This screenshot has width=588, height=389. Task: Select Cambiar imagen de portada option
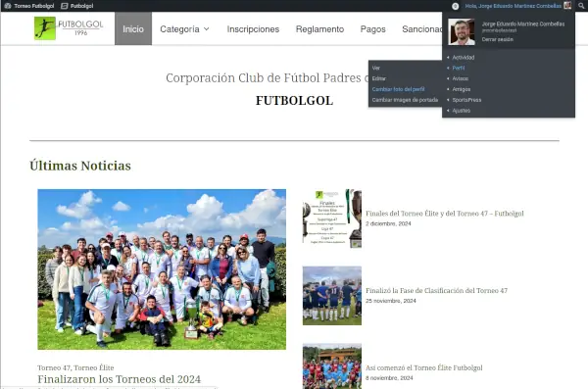(x=405, y=100)
